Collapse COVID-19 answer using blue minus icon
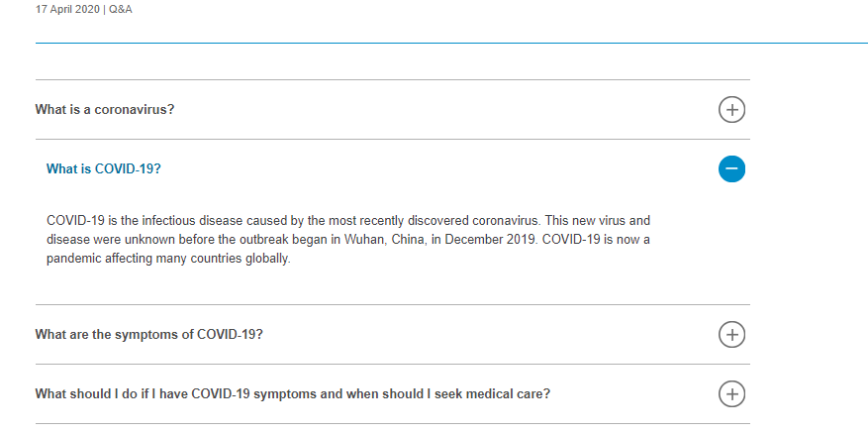Image resolution: width=868 pixels, height=434 pixels. pyautogui.click(x=731, y=168)
